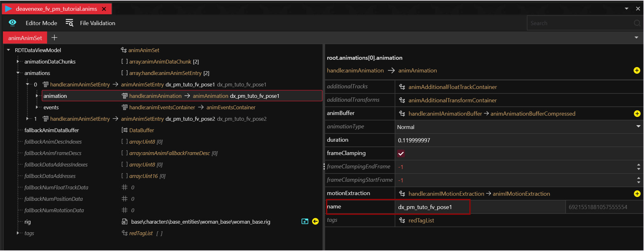Screen dimensions: 644x251
Task: Uncheck the frameClamping checkbox
Action: coord(401,154)
